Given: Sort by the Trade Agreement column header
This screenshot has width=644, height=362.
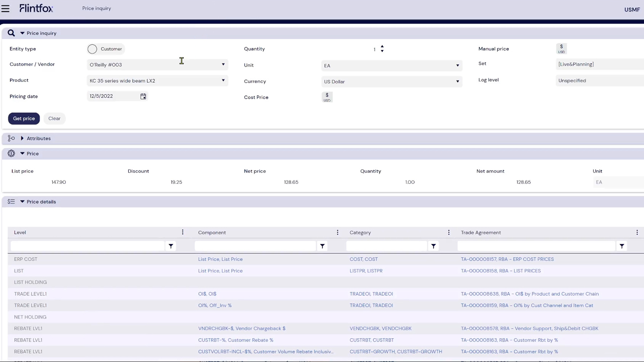Looking at the screenshot, I should pyautogui.click(x=481, y=233).
